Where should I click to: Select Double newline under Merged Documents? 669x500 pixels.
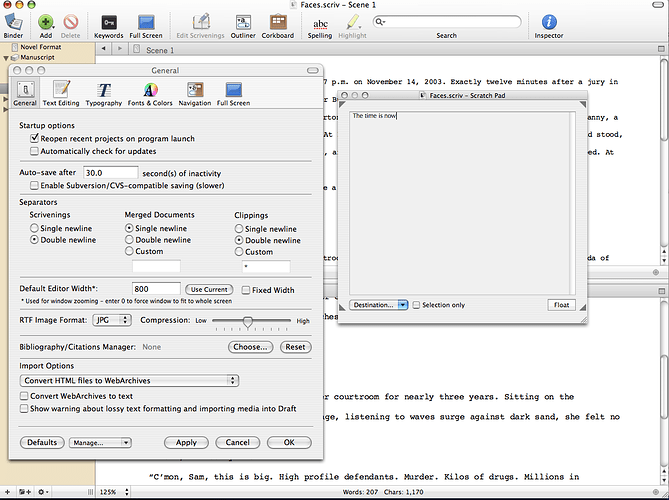coord(129,240)
